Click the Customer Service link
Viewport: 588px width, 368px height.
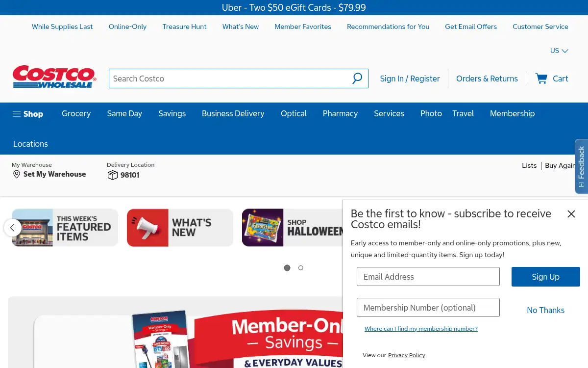pyautogui.click(x=540, y=26)
